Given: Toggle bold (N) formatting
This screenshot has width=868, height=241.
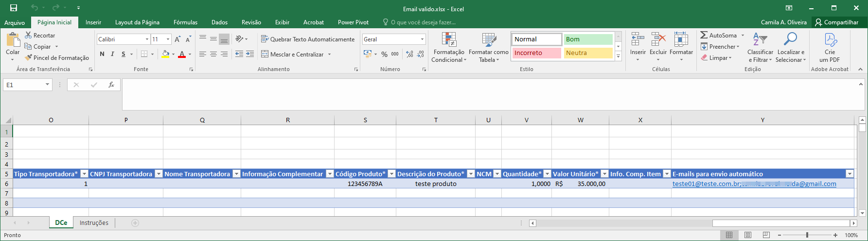Looking at the screenshot, I should (102, 54).
